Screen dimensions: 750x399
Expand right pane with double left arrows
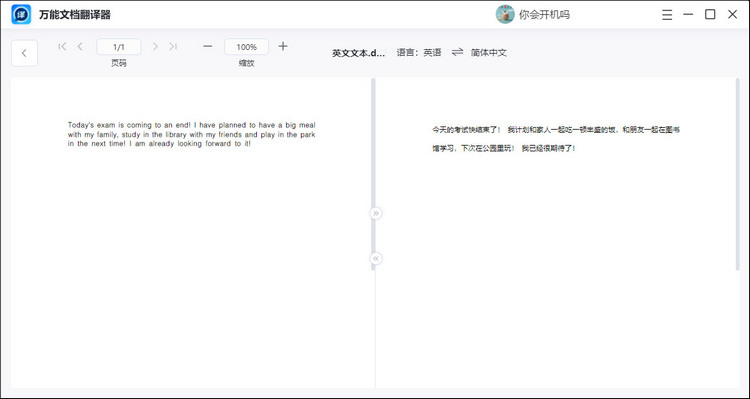point(376,258)
